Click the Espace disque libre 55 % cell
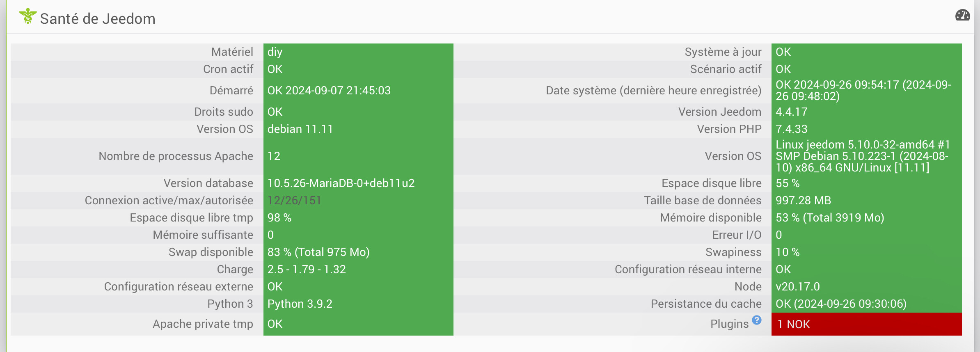The height and width of the screenshot is (352, 980). click(x=866, y=183)
